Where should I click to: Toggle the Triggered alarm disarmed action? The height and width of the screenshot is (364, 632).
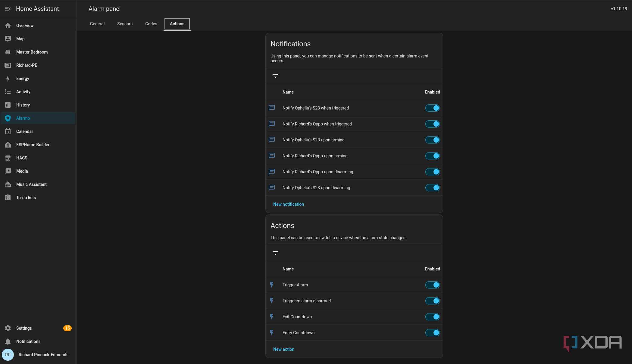432,301
